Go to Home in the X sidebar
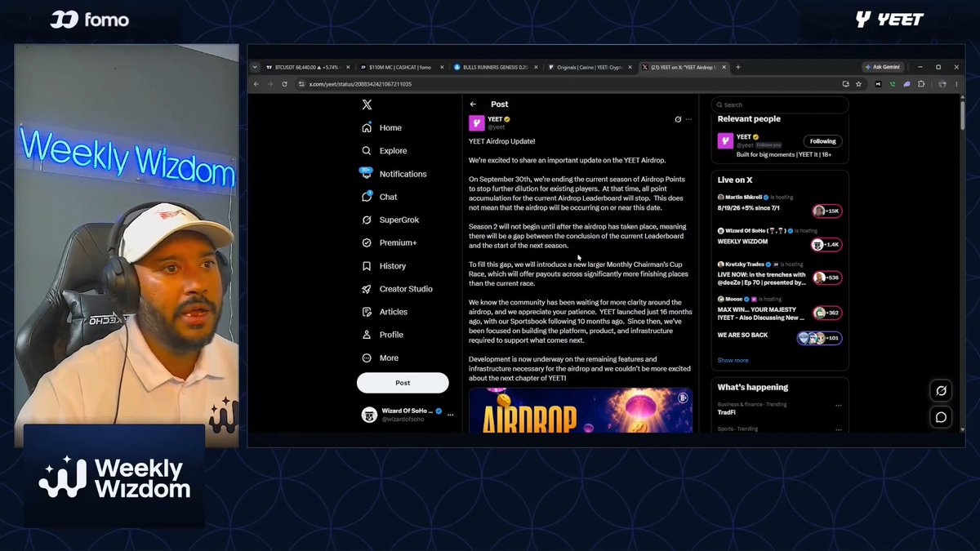Viewport: 980px width, 551px height. (x=381, y=128)
